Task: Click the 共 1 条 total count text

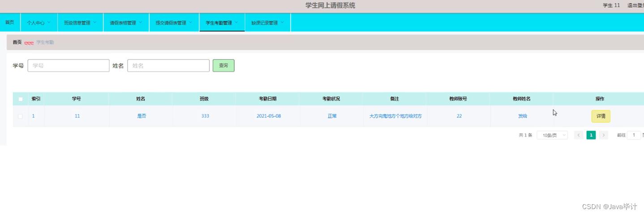Action: [525, 135]
